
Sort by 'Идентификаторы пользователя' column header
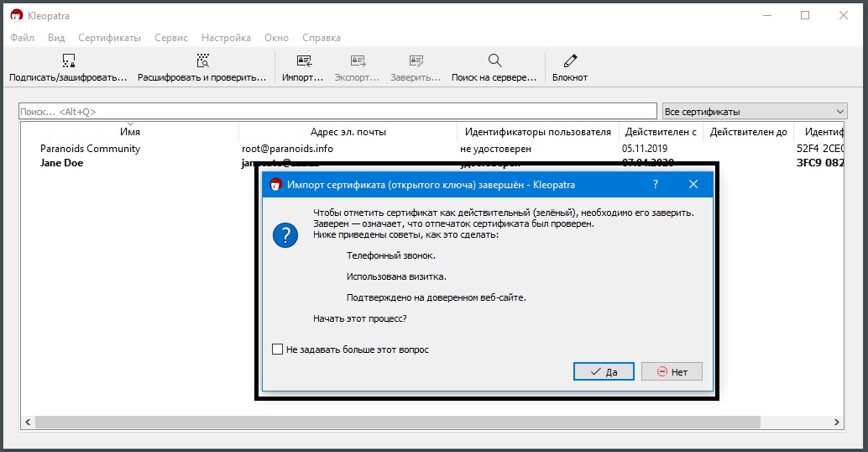click(538, 132)
